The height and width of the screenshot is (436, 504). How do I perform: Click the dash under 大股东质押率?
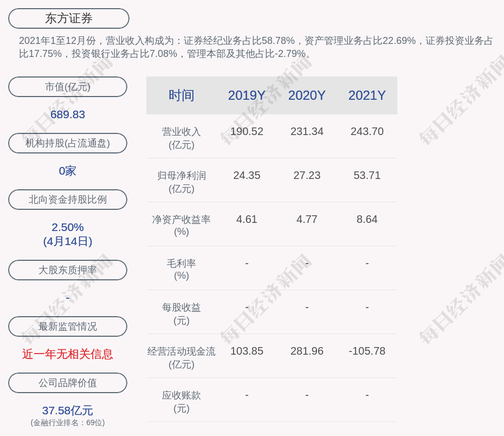pyautogui.click(x=68, y=298)
